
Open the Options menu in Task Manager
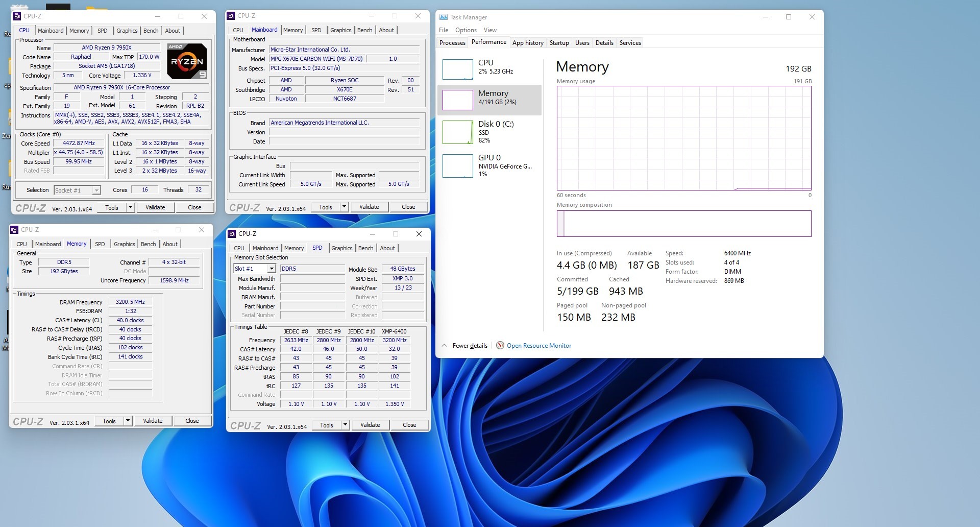465,30
